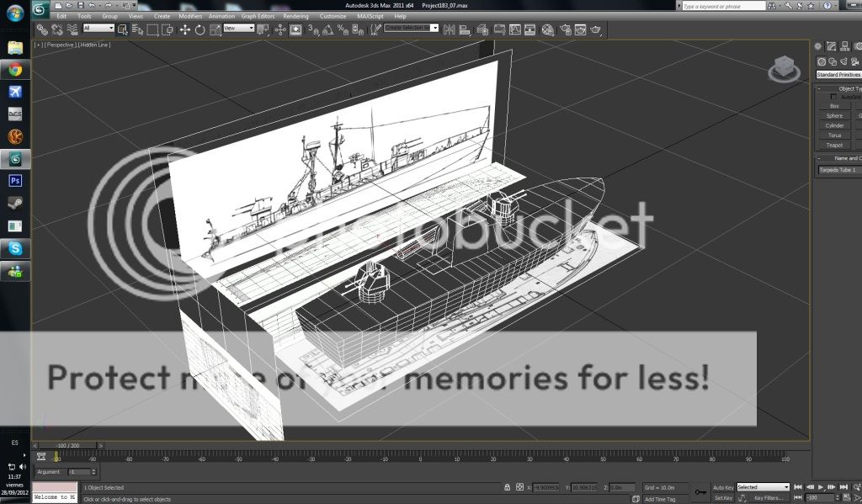Click the Render teapot icon
The height and width of the screenshot is (504, 862).
click(597, 29)
